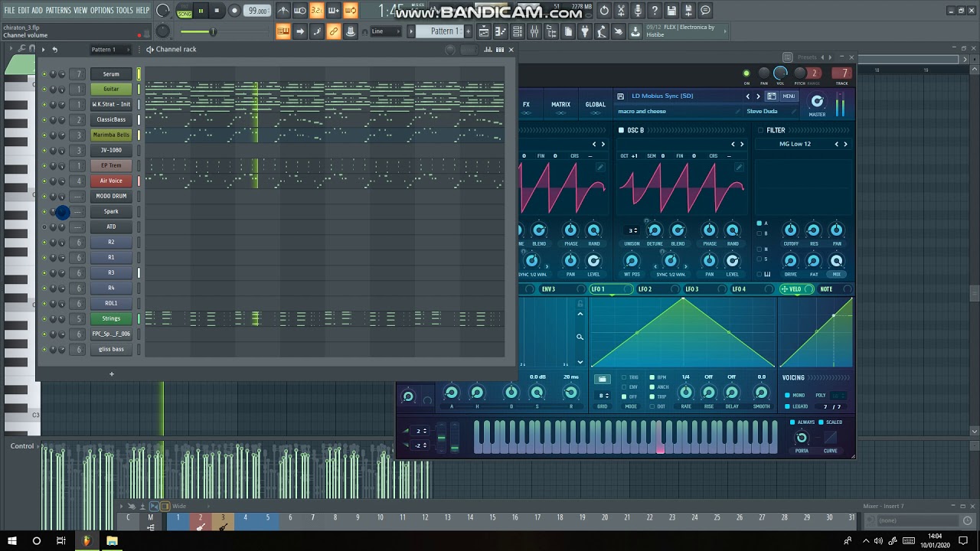980x551 pixels.
Task: Open the PATTERNS menu
Action: [58, 10]
